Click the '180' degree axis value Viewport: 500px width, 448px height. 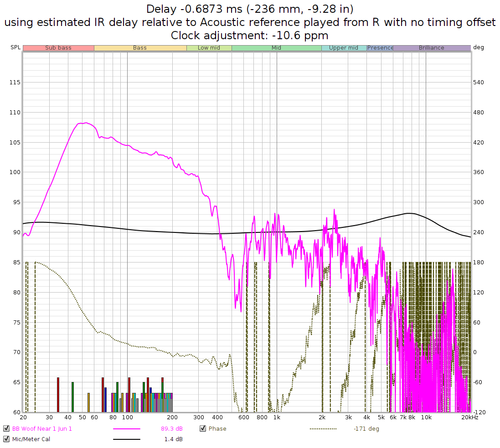[478, 263]
